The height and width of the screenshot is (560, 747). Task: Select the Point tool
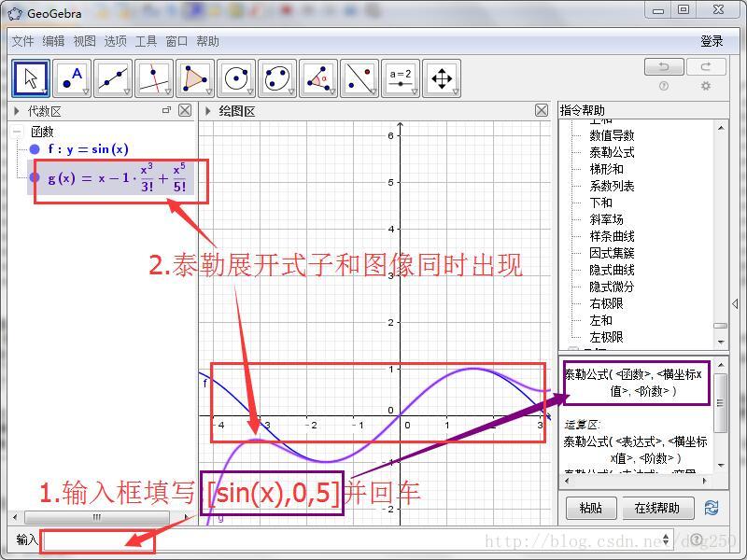[72, 78]
